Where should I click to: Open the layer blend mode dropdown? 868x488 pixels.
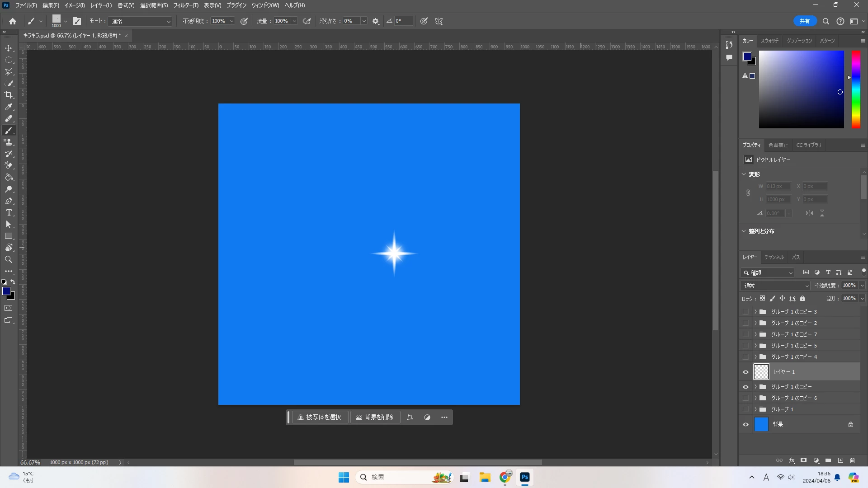click(775, 286)
